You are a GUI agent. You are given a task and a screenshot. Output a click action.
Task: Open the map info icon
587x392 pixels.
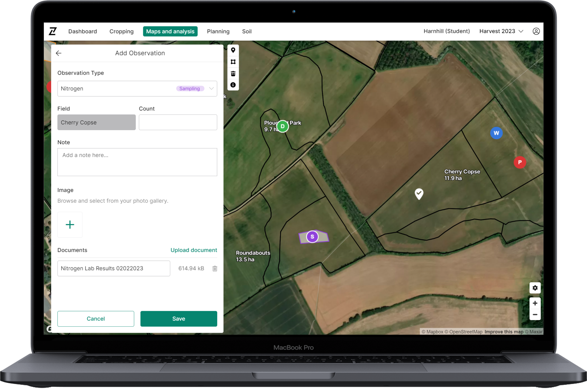click(x=233, y=85)
